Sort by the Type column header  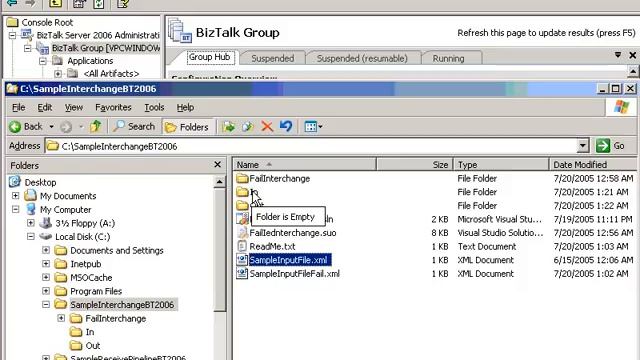(x=501, y=164)
